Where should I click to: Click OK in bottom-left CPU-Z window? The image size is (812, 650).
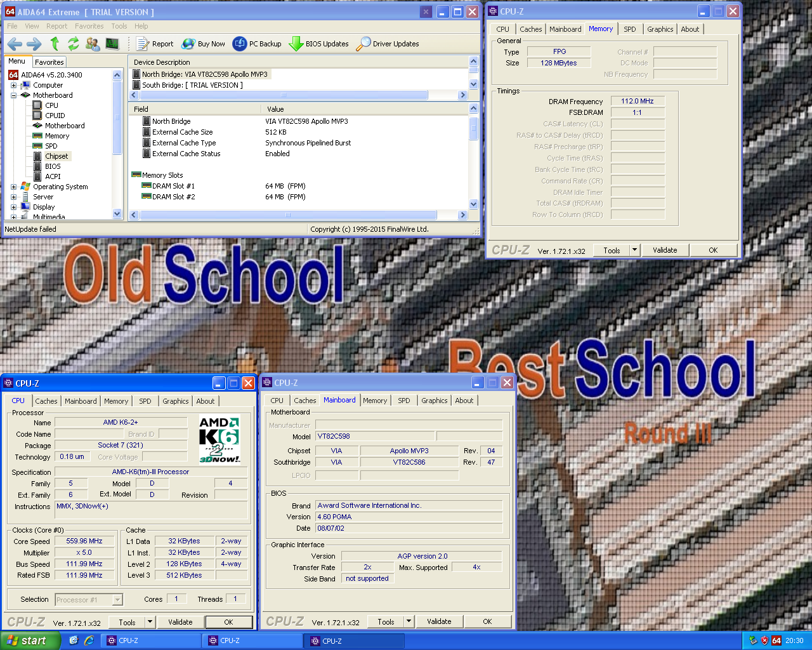(x=229, y=622)
